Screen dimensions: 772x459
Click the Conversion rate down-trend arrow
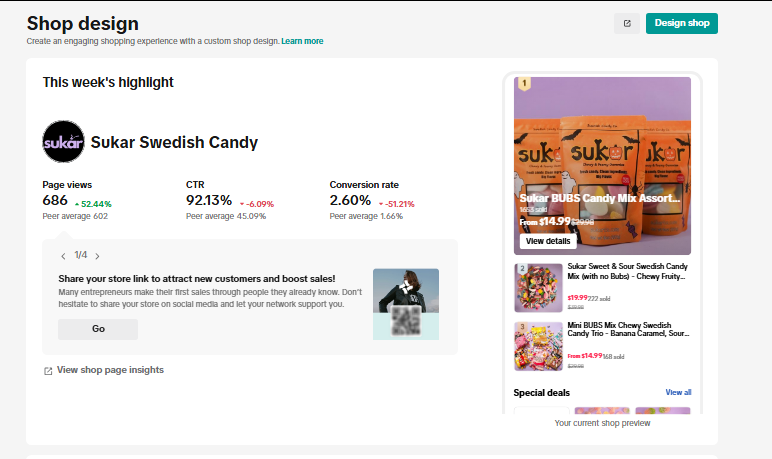(381, 204)
